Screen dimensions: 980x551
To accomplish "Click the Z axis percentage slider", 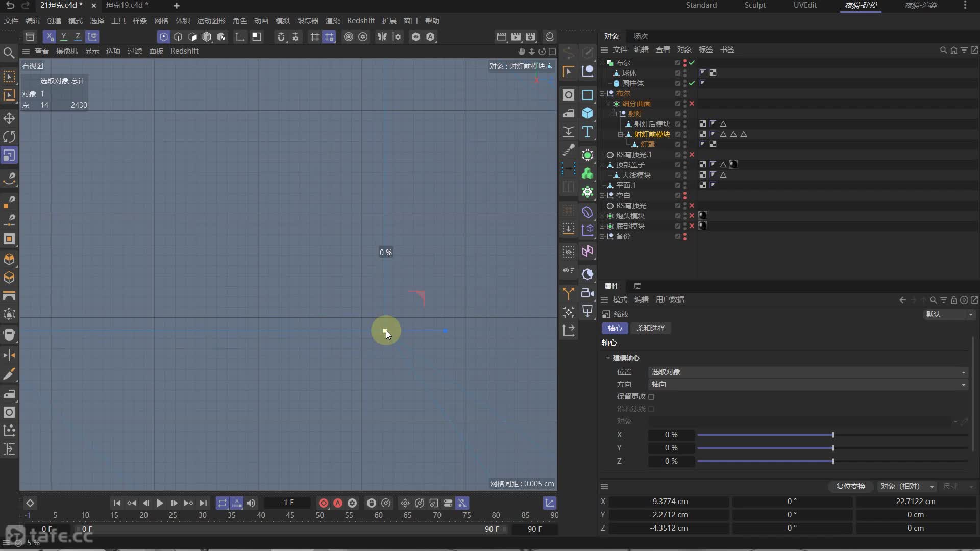I will point(832,461).
